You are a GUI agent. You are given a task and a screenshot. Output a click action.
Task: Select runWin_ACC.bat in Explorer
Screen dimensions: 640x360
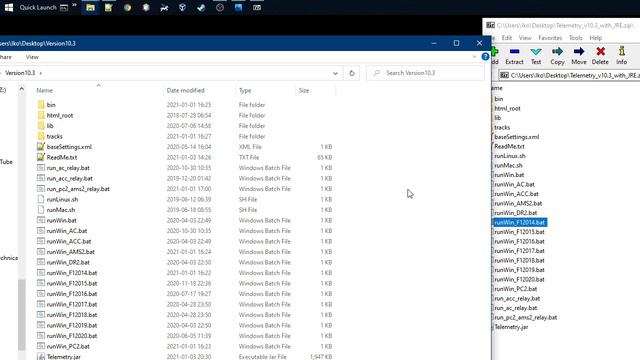69,242
